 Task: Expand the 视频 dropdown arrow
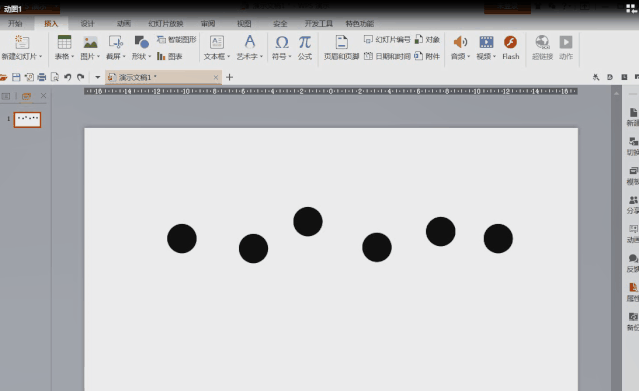(x=494, y=56)
